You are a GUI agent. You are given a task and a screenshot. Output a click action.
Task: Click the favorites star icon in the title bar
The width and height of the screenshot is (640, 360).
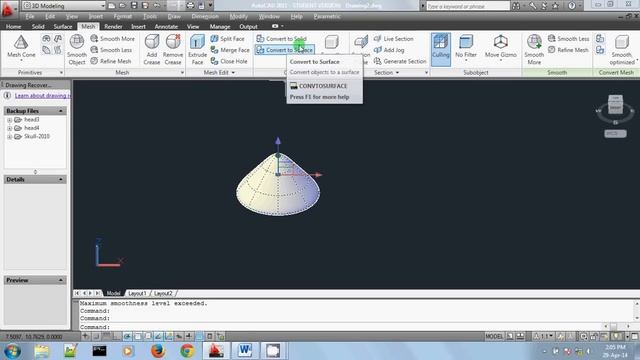click(x=556, y=6)
